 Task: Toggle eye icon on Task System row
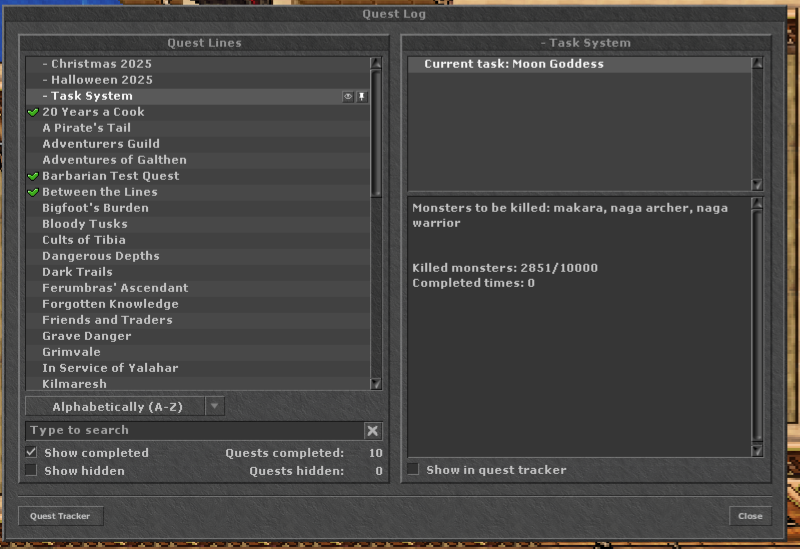pos(347,96)
